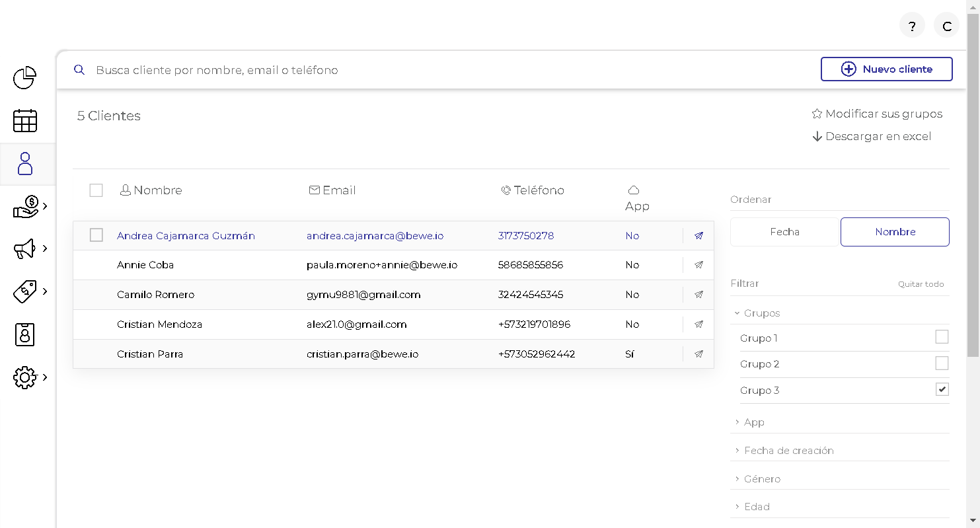Screen dimensions: 980x528
Task: Click email alex21.0@gmail.com
Action: pyautogui.click(x=356, y=324)
